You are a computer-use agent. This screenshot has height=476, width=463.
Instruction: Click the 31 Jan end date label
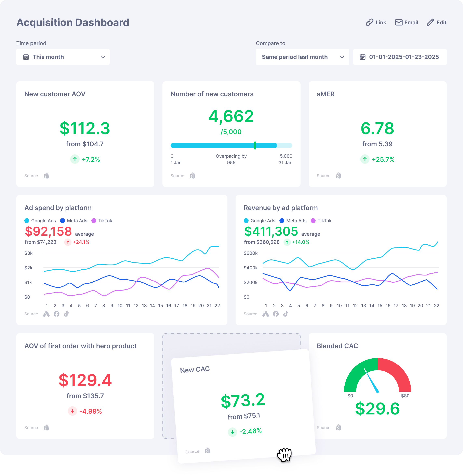[285, 163]
